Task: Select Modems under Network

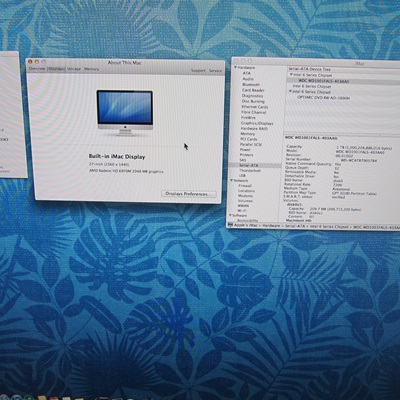Action: pyautogui.click(x=245, y=196)
